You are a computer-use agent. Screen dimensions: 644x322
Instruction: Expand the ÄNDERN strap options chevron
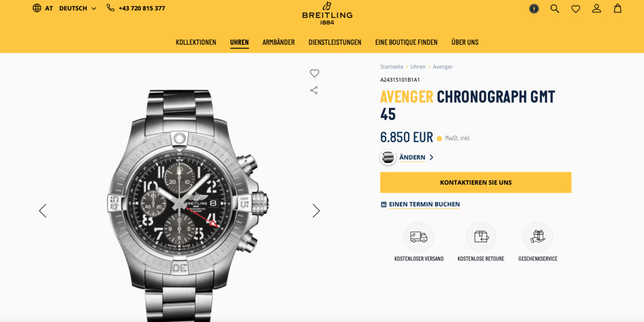click(431, 157)
